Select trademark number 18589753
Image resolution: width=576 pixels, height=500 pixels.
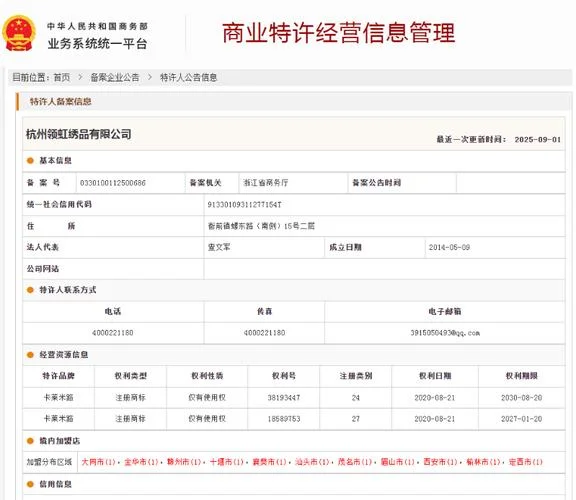point(284,419)
